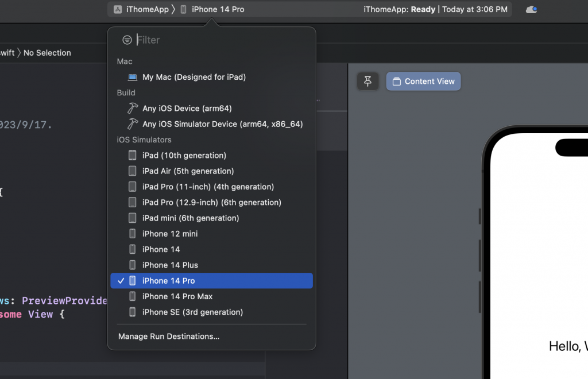Pick iPhone 14 Plus as run destination
The height and width of the screenshot is (379, 588).
tap(170, 265)
